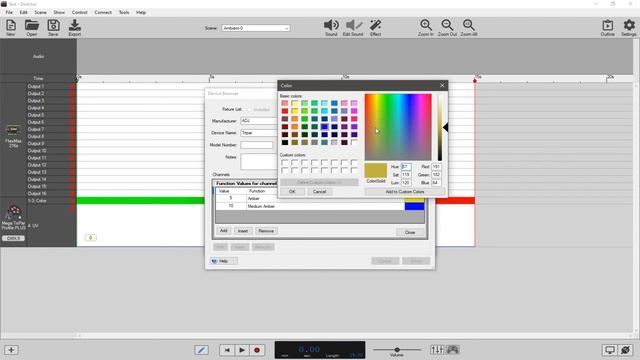Open the Connect menu
Screen dimensions: 640x360
click(103, 12)
